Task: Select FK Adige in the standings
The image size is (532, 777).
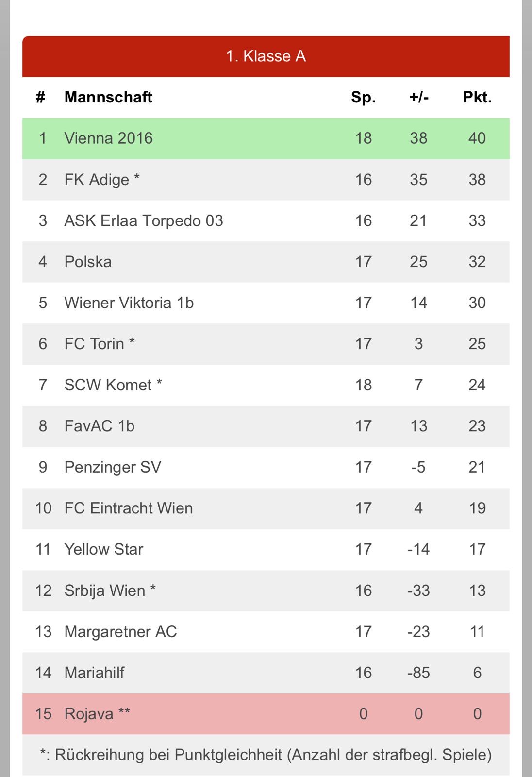Action: [x=266, y=180]
